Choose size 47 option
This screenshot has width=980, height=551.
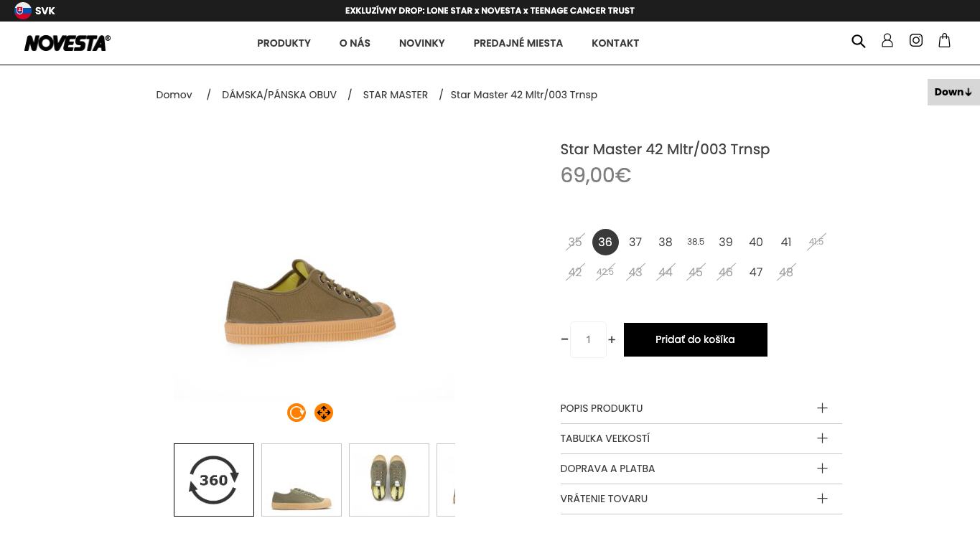pyautogui.click(x=756, y=273)
